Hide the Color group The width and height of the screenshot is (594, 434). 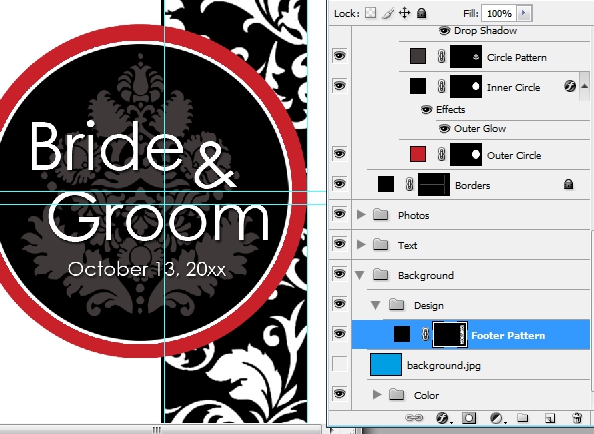click(x=339, y=394)
